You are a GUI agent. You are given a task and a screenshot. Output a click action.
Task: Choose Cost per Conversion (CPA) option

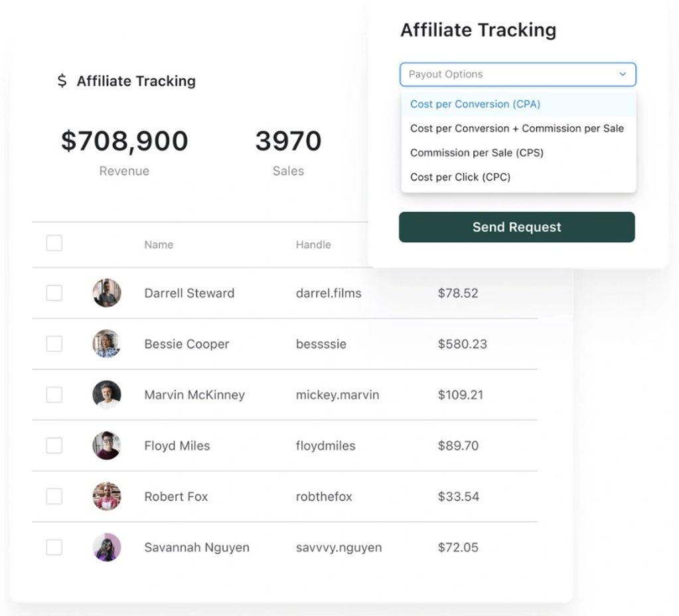475,104
